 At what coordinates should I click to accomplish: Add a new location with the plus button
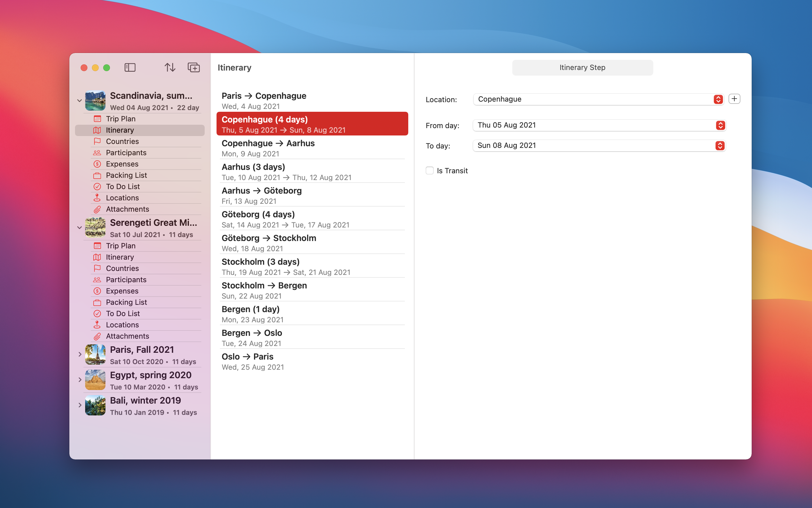[734, 99]
